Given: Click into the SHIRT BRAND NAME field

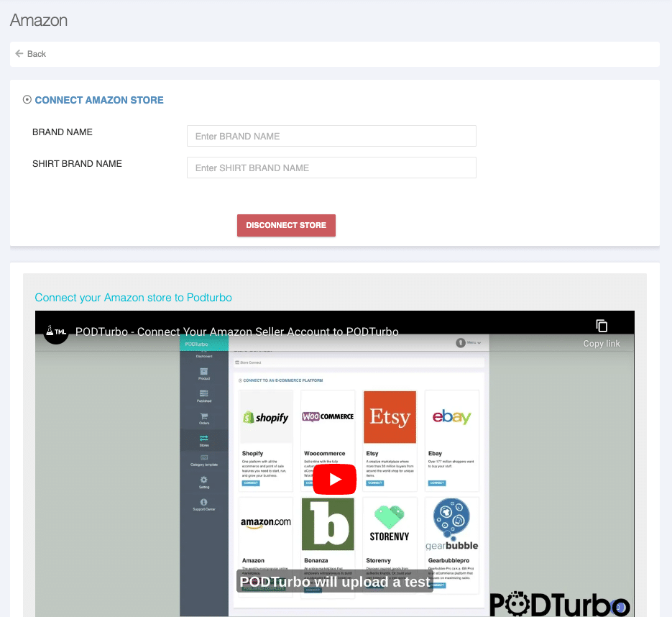Looking at the screenshot, I should (331, 168).
